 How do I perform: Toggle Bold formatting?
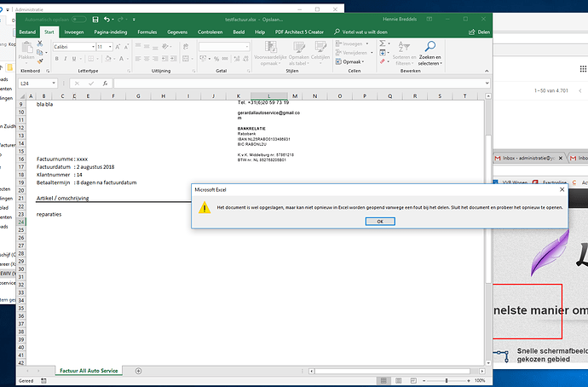(56, 59)
